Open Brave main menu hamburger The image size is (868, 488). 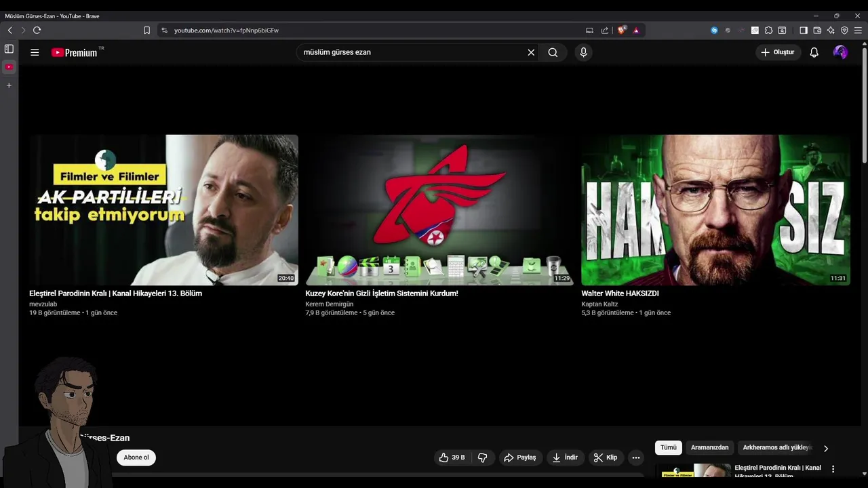[858, 30]
